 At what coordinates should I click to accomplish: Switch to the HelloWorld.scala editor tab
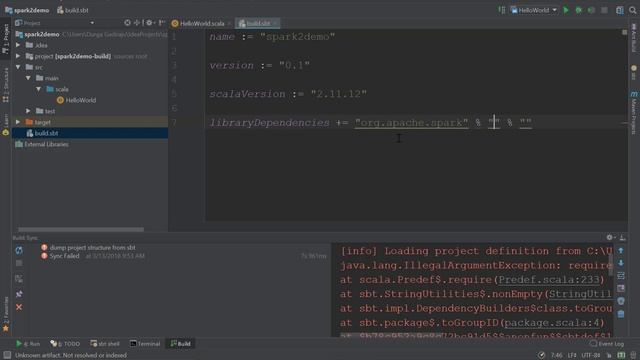click(x=202, y=24)
